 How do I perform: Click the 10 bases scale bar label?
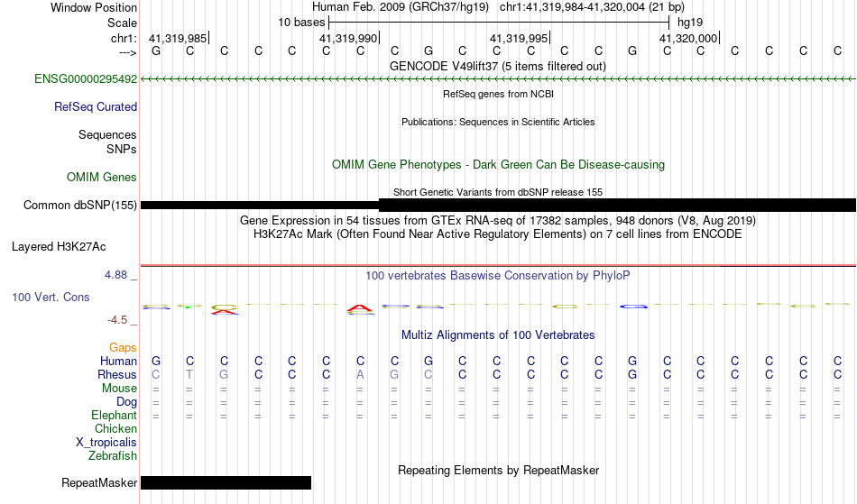coord(301,23)
